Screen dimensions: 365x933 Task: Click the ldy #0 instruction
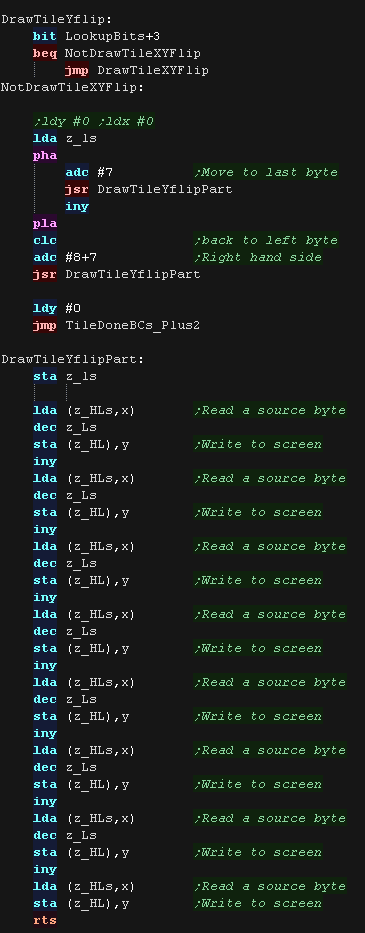tap(57, 308)
